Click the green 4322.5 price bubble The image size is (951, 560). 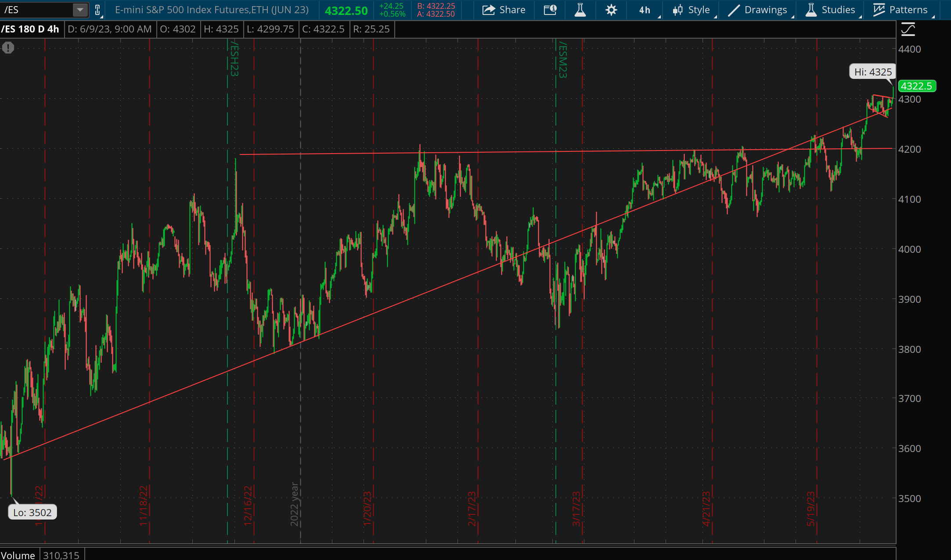(x=916, y=86)
